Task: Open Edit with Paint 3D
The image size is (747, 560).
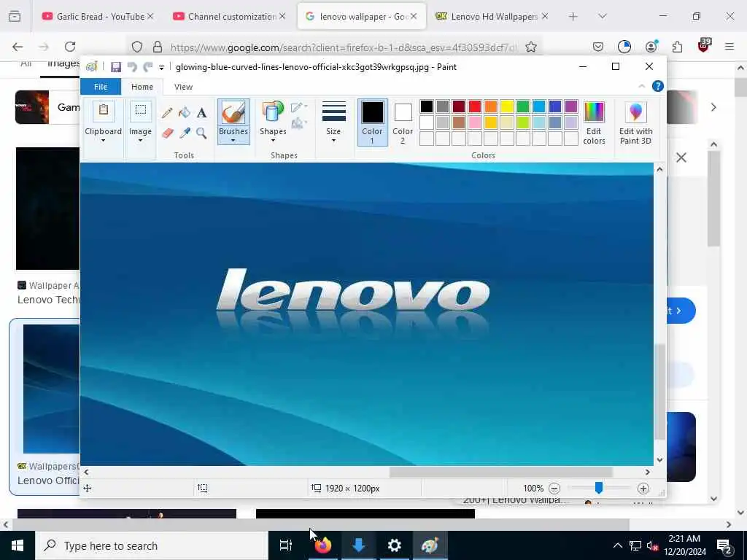Action: click(x=635, y=122)
